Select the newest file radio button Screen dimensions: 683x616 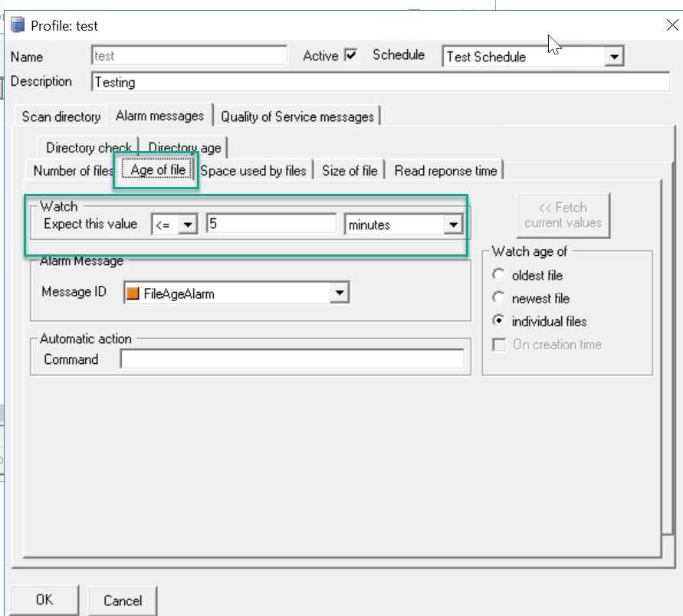[x=499, y=298]
